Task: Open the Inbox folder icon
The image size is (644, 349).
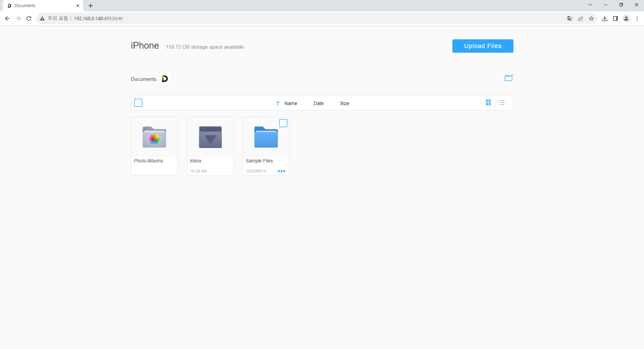Action: [210, 137]
